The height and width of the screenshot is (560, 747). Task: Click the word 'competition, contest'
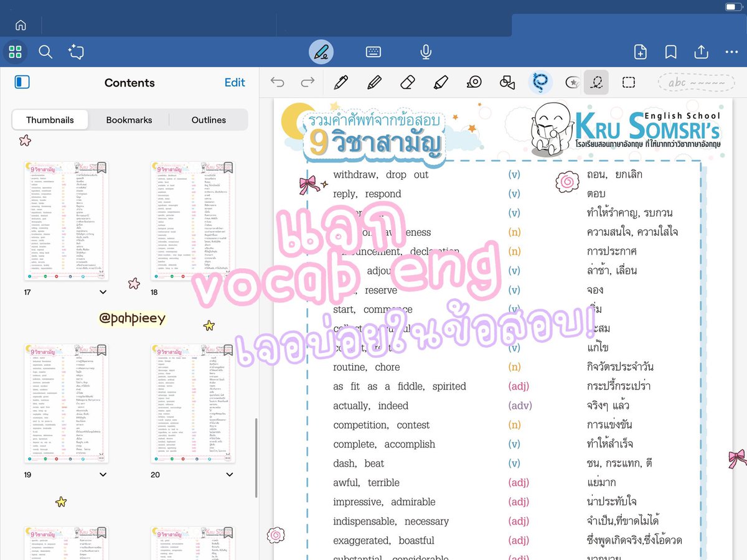(382, 425)
